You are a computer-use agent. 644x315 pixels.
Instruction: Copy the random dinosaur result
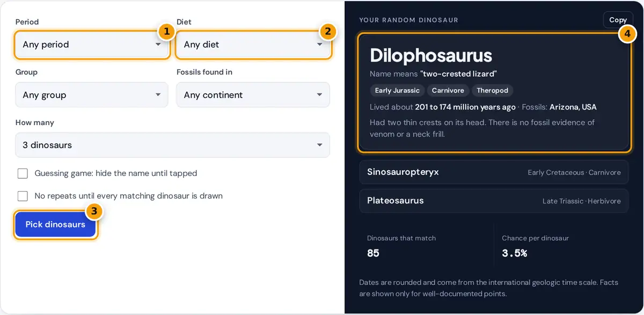coord(618,20)
